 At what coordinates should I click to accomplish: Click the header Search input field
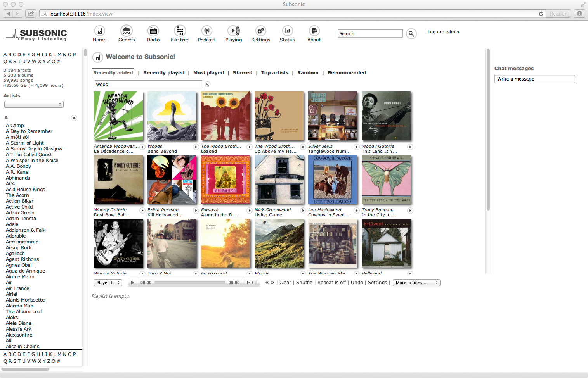coord(370,34)
